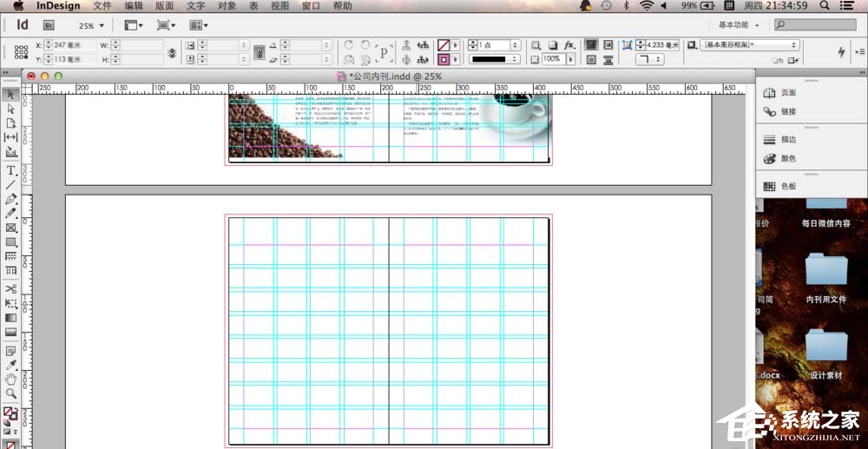Open the 25% zoom level dropdown
This screenshot has width=868, height=449.
(91, 26)
